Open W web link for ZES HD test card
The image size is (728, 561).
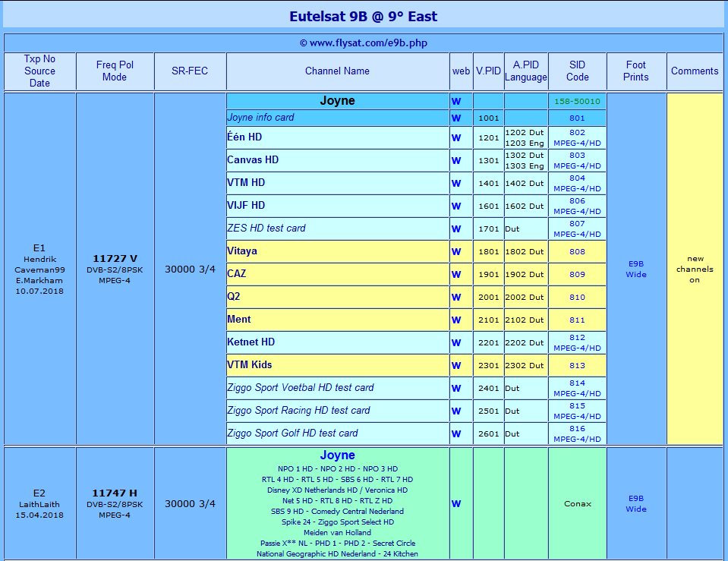coord(456,229)
